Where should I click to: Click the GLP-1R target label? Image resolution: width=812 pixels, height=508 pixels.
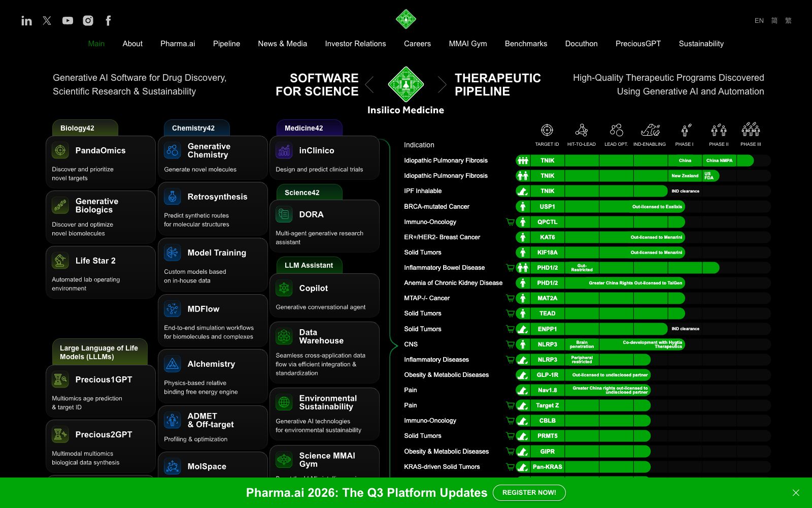pos(548,375)
